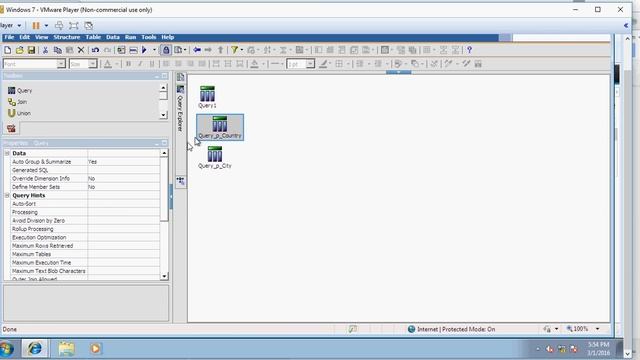Click the Delete X toolbar icon
The height and width of the screenshot is (360, 640).
click(x=81, y=50)
